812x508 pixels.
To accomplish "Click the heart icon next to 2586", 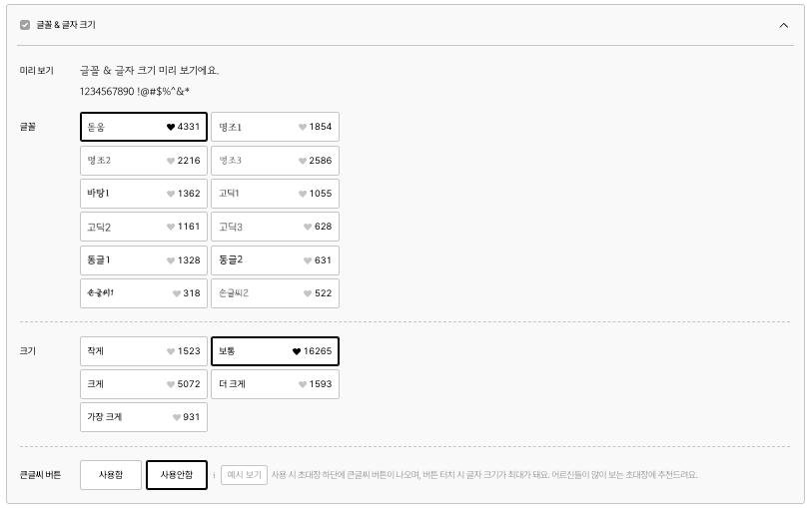I will (303, 161).
